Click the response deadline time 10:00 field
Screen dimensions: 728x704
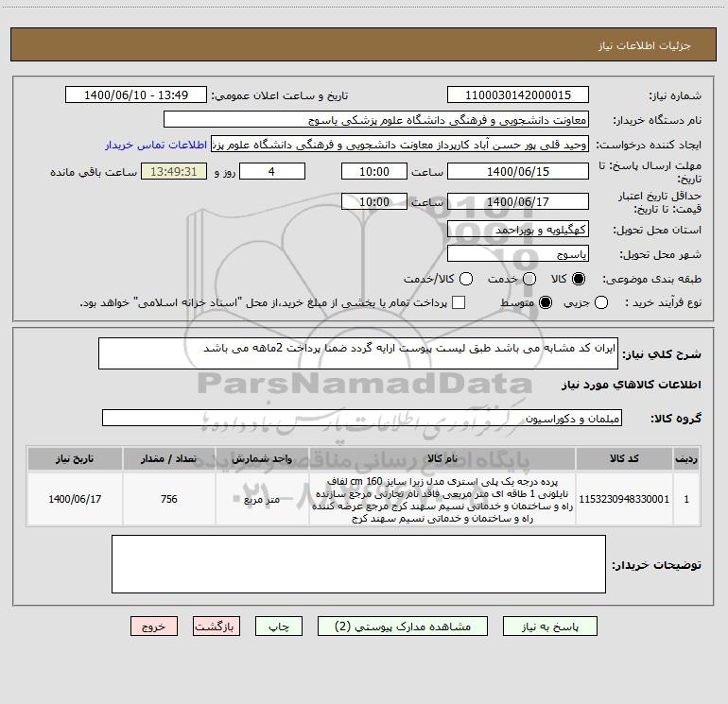[374, 172]
